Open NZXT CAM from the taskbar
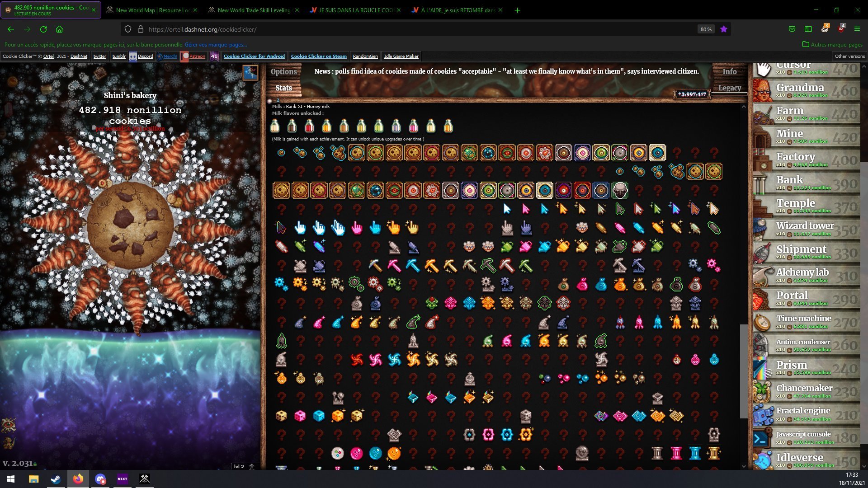Viewport: 868px width, 488px height. [x=123, y=479]
